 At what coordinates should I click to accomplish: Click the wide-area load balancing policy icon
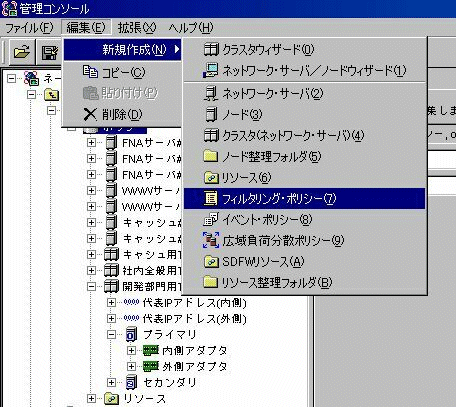pyautogui.click(x=211, y=240)
